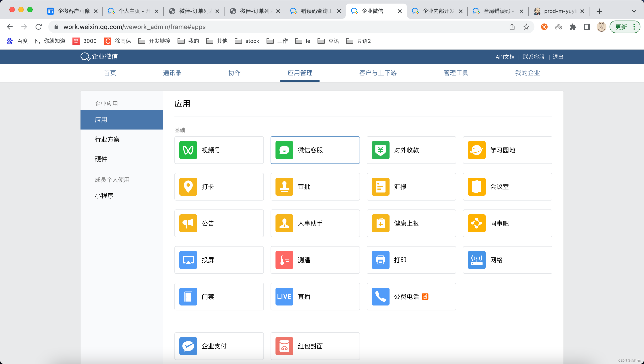The image size is (644, 364).
Task: Open the 打卡 location pin icon
Action: click(188, 186)
